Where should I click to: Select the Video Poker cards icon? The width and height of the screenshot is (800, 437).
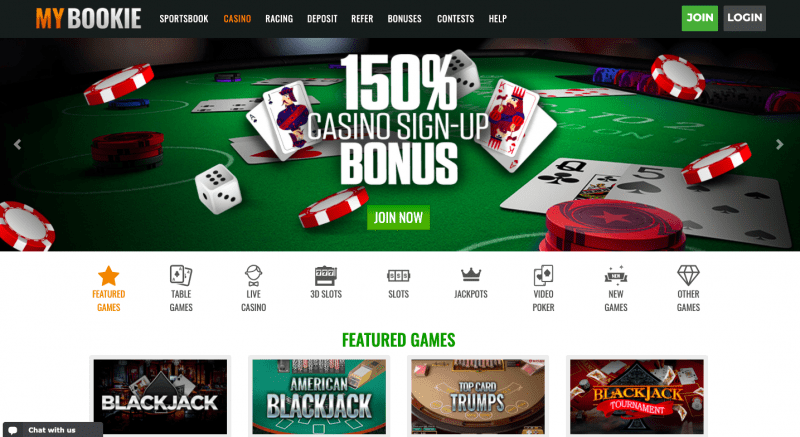pyautogui.click(x=543, y=275)
